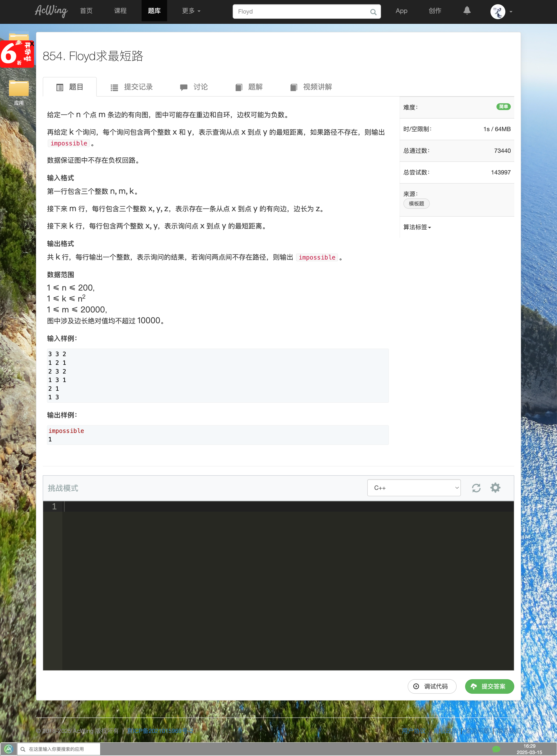Click the green chat bubble in taskbar
Image resolution: width=557 pixels, height=756 pixels.
[x=496, y=749]
